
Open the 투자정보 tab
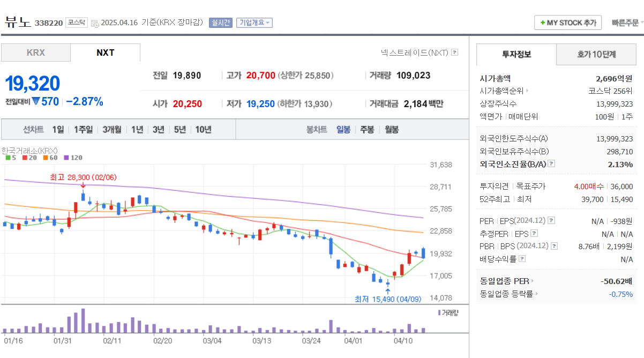tap(516, 54)
